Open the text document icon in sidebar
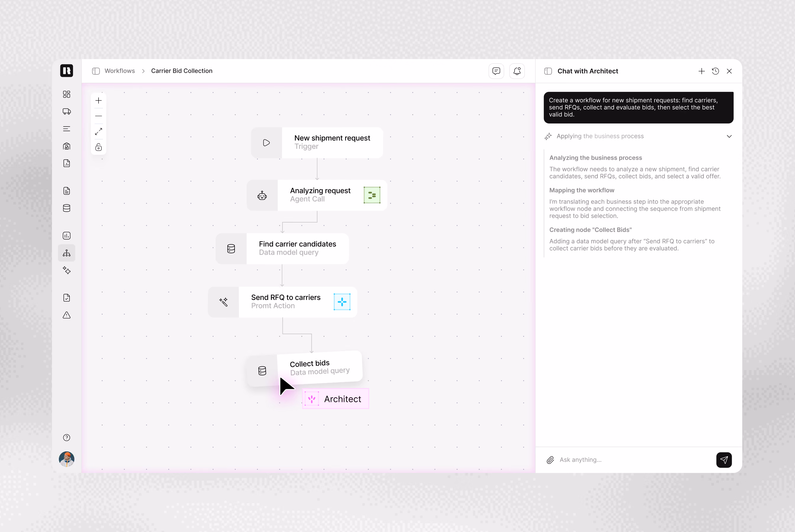 pos(67,191)
